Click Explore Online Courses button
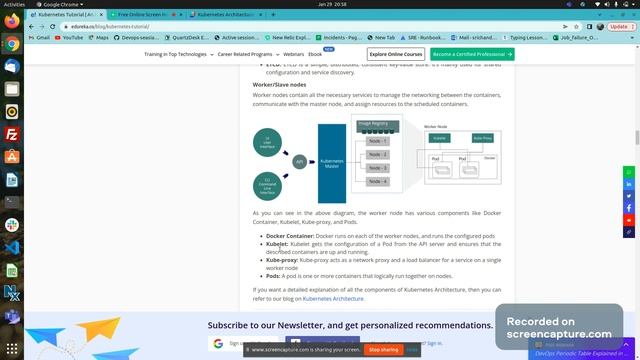Image resolution: width=640 pixels, height=360 pixels. click(396, 54)
